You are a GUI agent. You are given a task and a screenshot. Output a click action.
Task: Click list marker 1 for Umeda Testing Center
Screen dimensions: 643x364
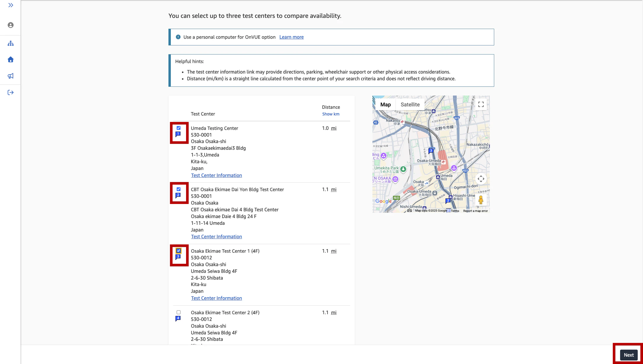tap(178, 134)
